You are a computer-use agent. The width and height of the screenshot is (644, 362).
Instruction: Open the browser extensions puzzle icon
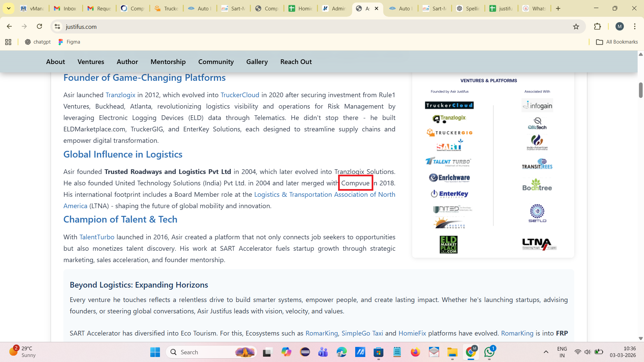[597, 26]
